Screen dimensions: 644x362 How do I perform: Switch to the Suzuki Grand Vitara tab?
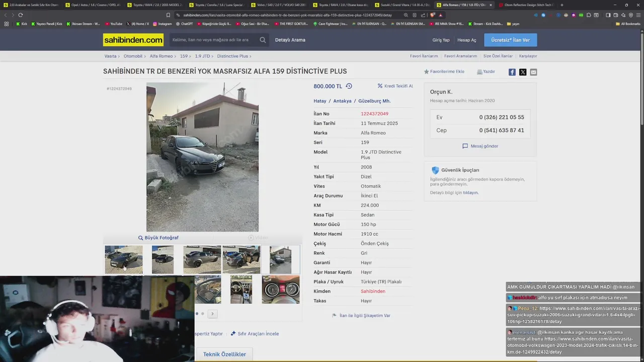click(403, 5)
